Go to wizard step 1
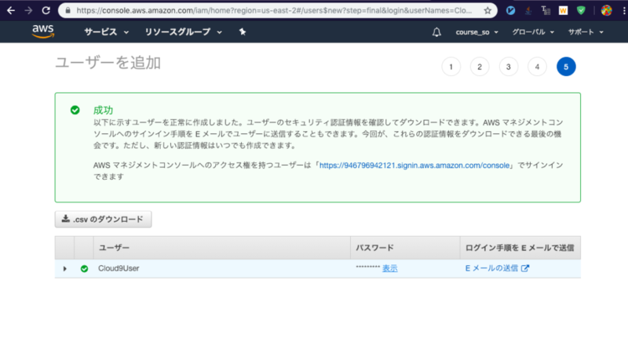Image resolution: width=628 pixels, height=364 pixels. pos(451,67)
